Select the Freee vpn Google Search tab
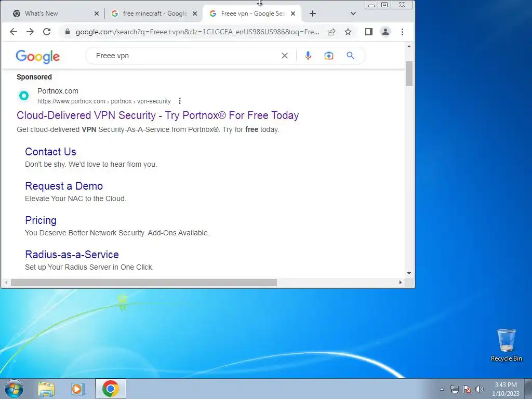The height and width of the screenshot is (399, 532). coord(252,14)
